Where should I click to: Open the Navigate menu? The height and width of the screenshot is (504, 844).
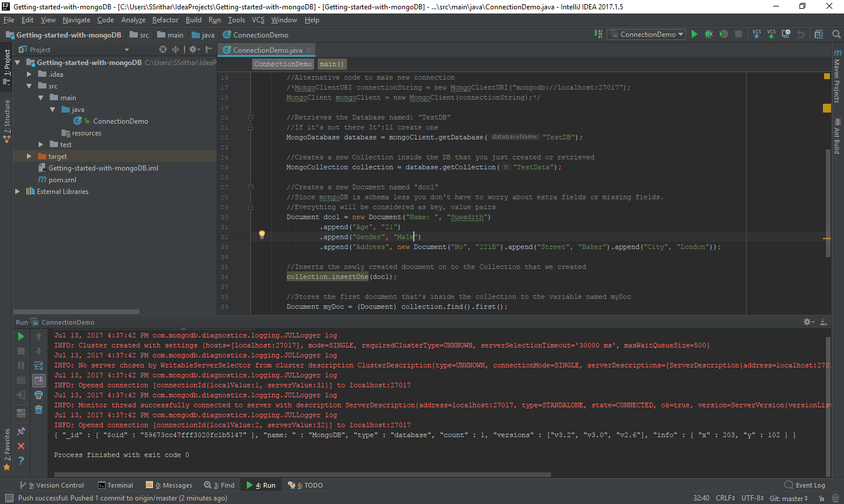(x=76, y=20)
